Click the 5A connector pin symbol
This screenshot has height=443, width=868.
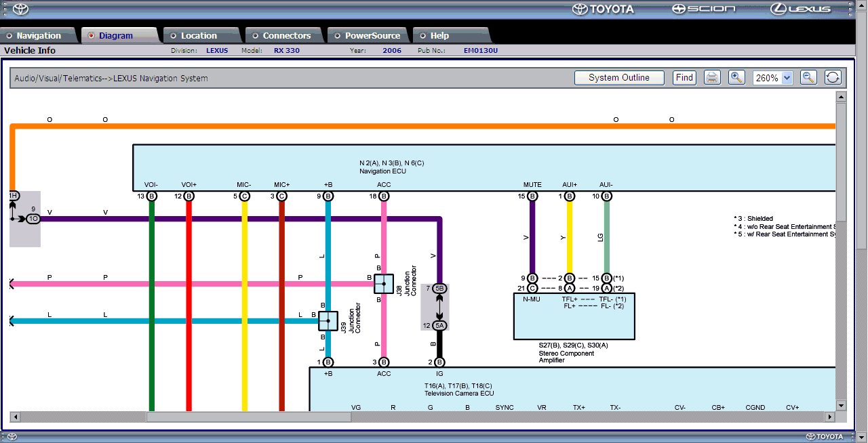tap(439, 326)
